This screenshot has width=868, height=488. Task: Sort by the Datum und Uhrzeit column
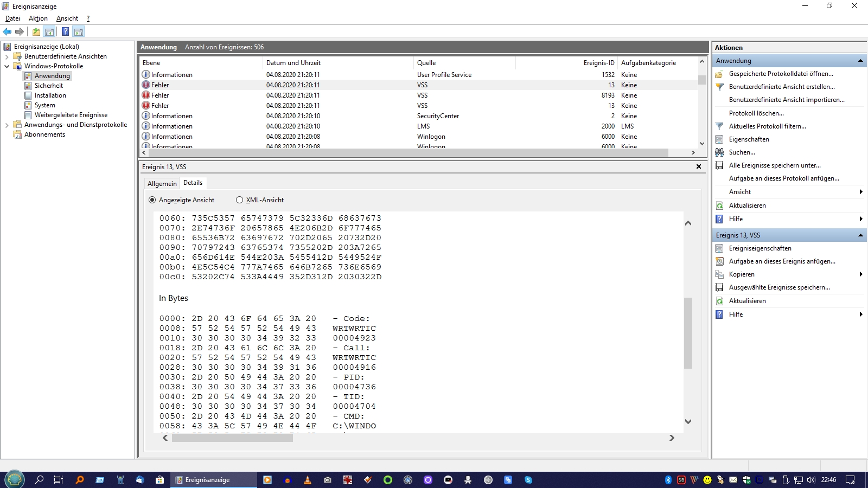point(338,63)
